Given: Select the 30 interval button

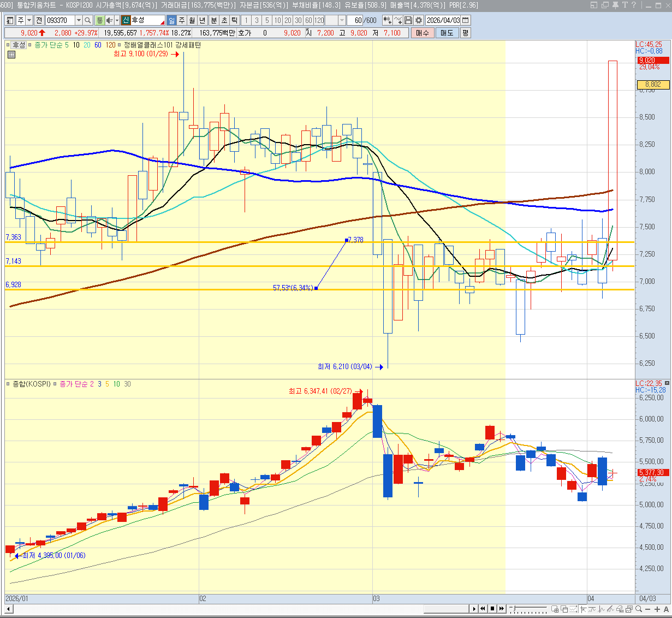Looking at the screenshot, I should pyautogui.click(x=298, y=20).
